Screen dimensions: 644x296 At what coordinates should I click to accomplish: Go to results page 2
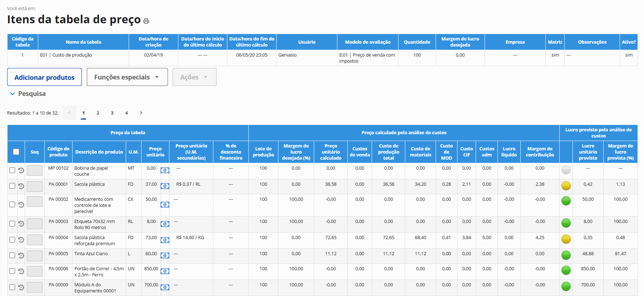[98, 113]
